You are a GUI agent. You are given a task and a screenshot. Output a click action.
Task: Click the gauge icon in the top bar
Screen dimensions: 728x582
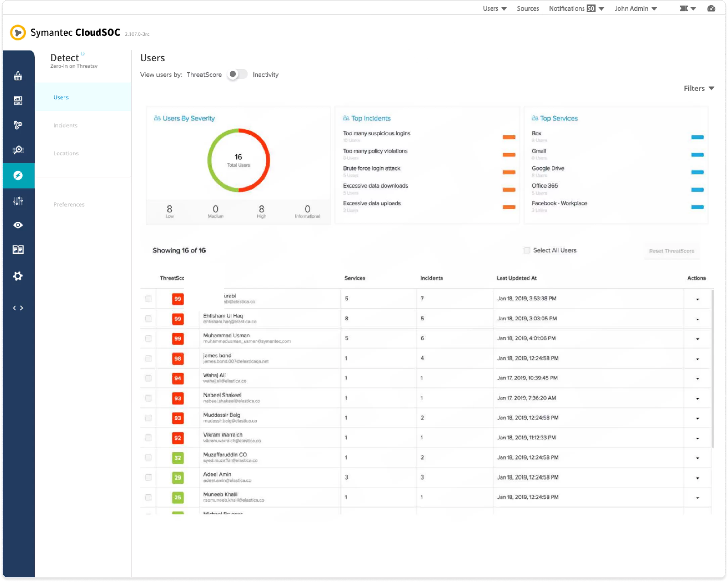click(x=711, y=8)
